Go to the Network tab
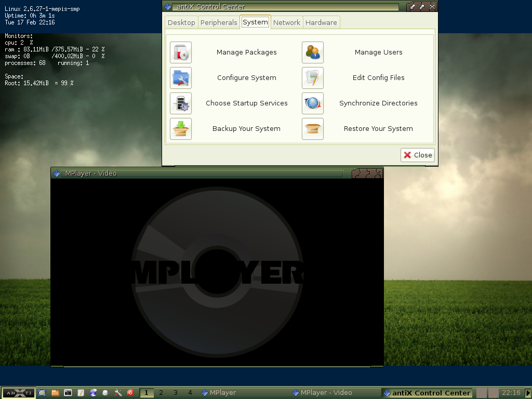The height and width of the screenshot is (399, 532). (x=286, y=22)
